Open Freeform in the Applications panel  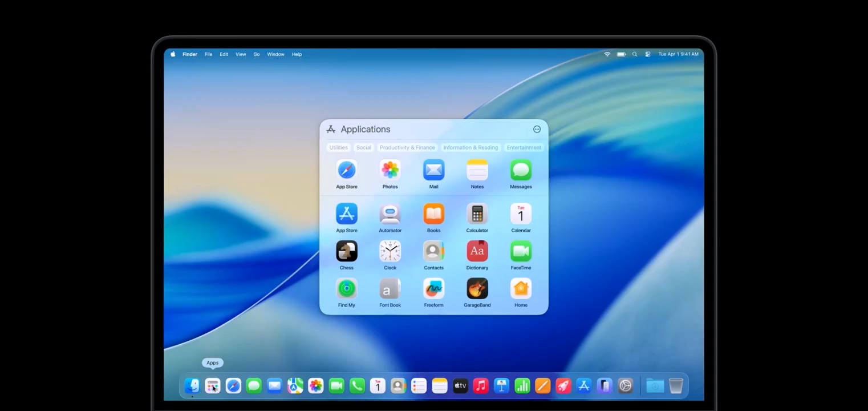[433, 289]
